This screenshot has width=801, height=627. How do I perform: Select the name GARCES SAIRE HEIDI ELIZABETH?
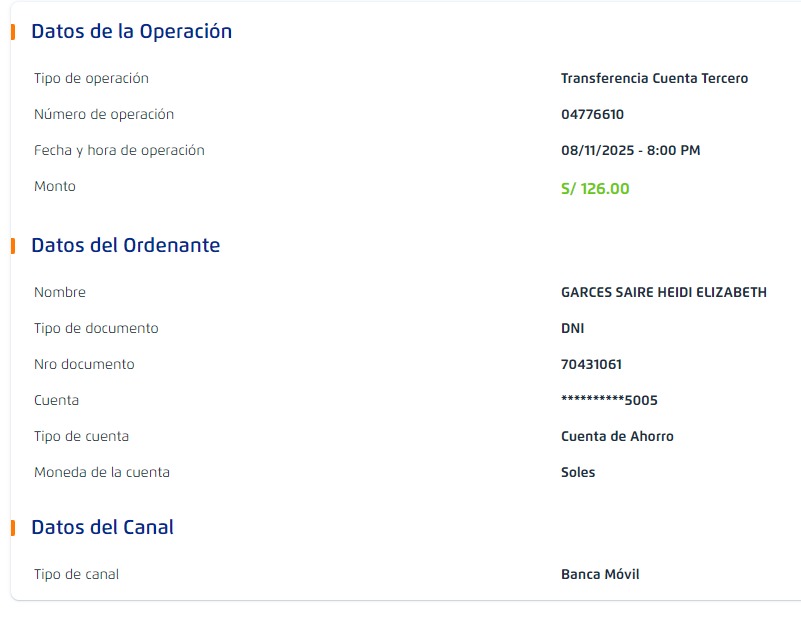pyautogui.click(x=664, y=292)
